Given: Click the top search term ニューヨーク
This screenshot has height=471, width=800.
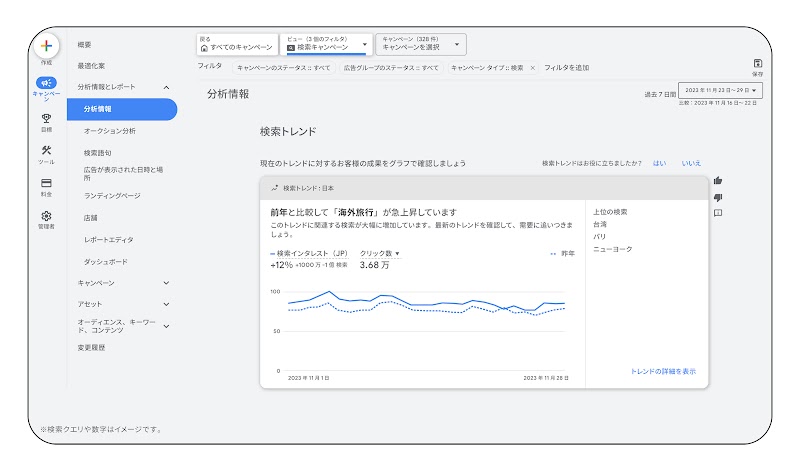Looking at the screenshot, I should (x=613, y=249).
